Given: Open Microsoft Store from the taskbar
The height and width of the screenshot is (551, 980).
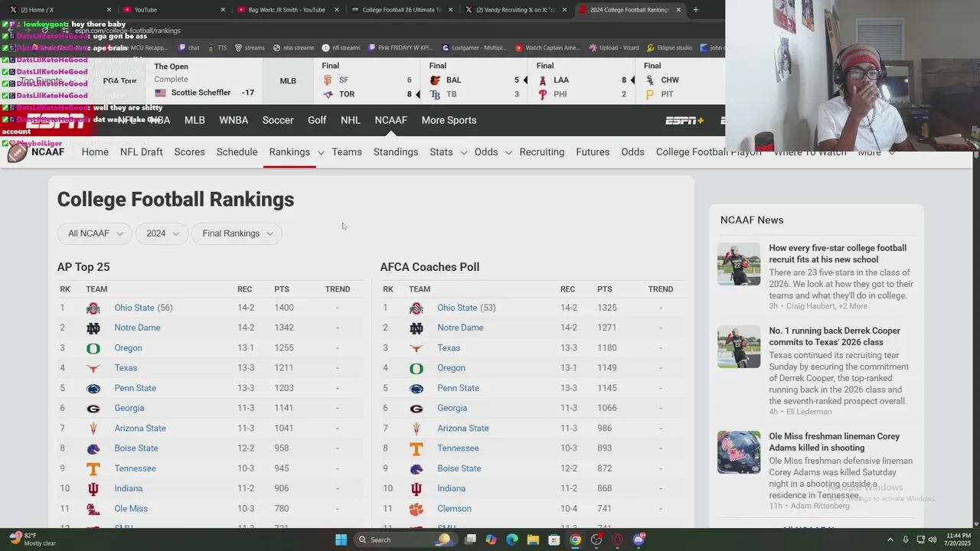Looking at the screenshot, I should point(554,540).
